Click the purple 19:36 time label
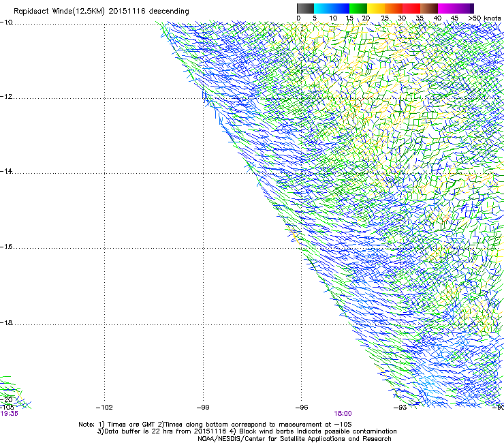The width and height of the screenshot is (504, 443). [x=9, y=414]
